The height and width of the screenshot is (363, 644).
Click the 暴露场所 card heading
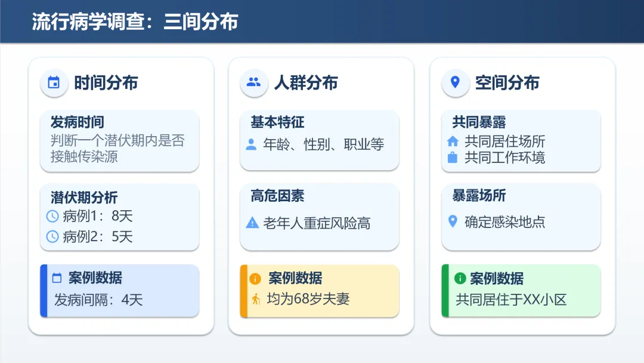[x=479, y=196]
